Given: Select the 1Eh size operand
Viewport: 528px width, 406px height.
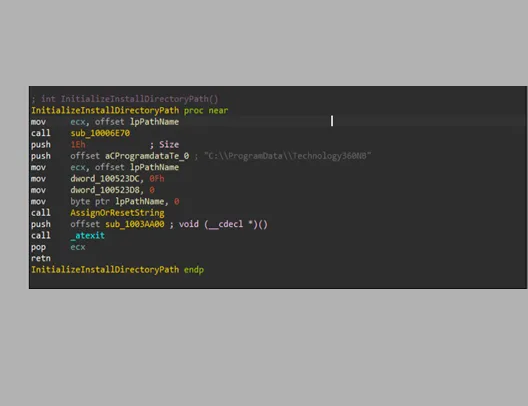Looking at the screenshot, I should pos(78,144).
